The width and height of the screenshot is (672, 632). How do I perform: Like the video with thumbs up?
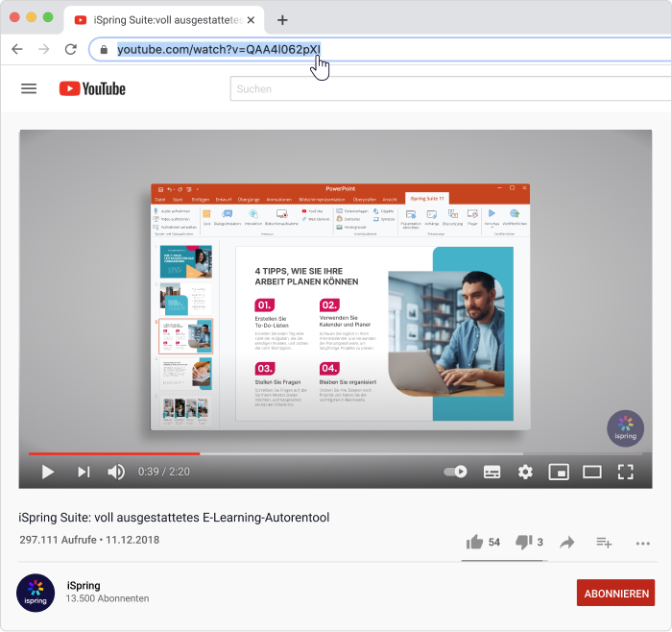tap(474, 542)
